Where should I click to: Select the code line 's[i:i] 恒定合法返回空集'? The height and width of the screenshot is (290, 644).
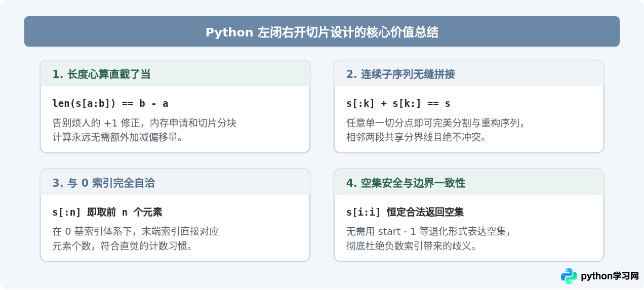405,213
